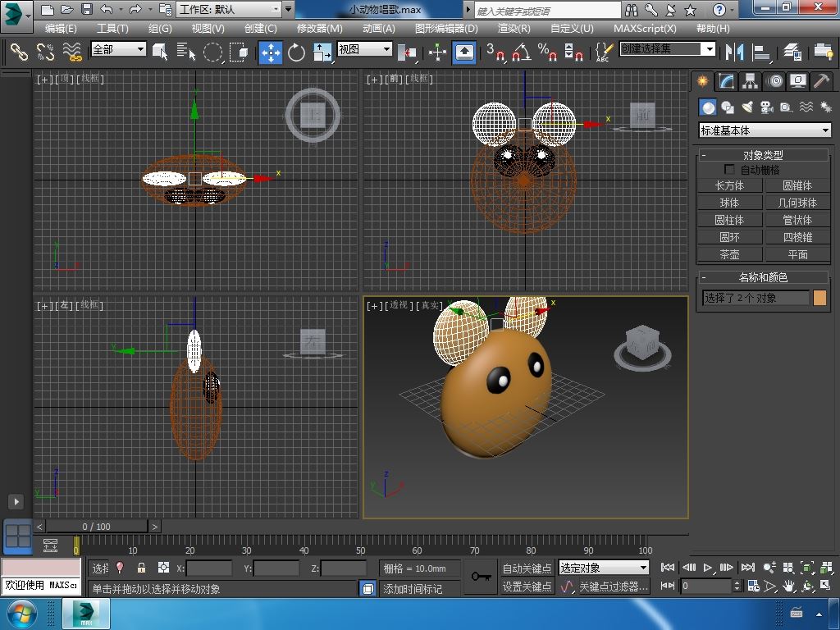Screen dimensions: 840x630
Task: Open the 渲染(R) menu
Action: coord(514,28)
